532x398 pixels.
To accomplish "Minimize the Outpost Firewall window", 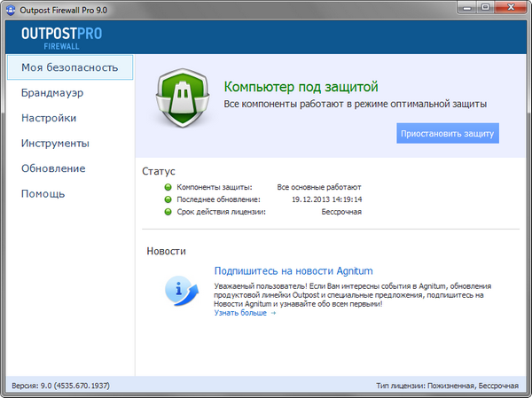I will (x=465, y=7).
